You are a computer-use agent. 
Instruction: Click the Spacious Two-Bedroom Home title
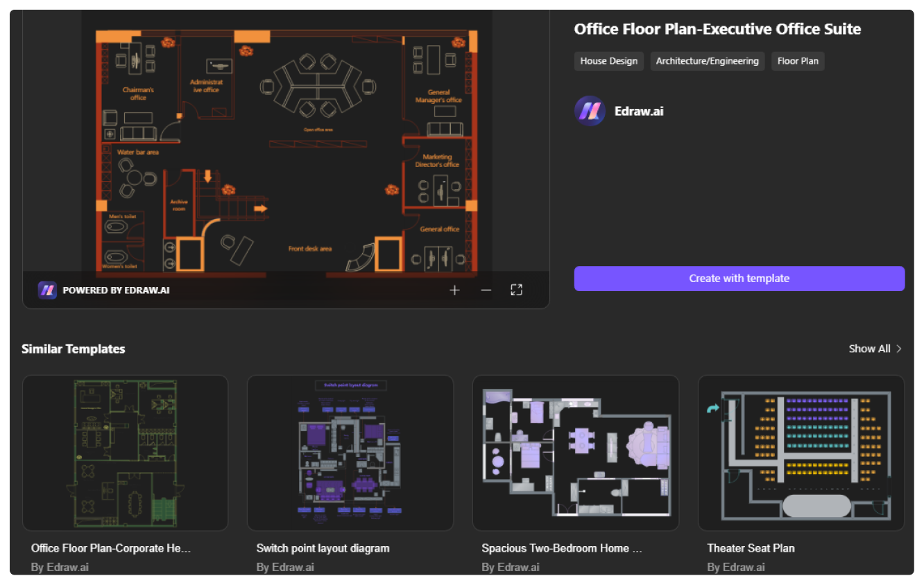(563, 548)
